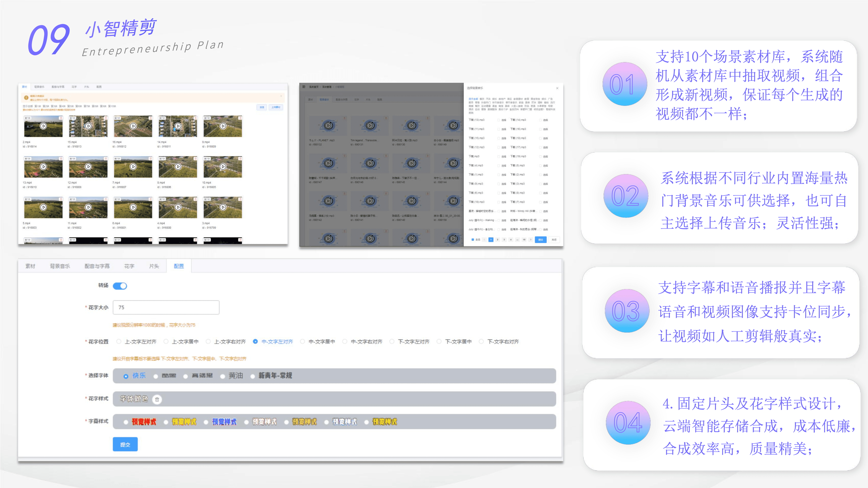The height and width of the screenshot is (488, 868).
Task: Click trash icon next to 字体颜色
Action: (x=157, y=400)
